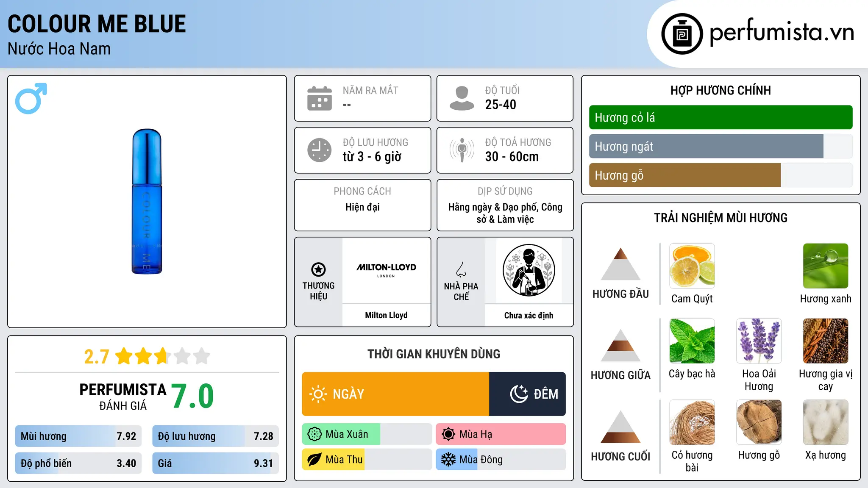Click the 'Hằng ngày & Dạo phố' occasion text
The width and height of the screenshot is (868, 488).
[494, 207]
